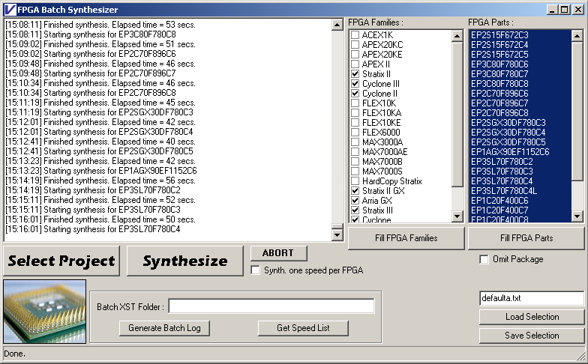Check the ACEX1K family

[355, 34]
